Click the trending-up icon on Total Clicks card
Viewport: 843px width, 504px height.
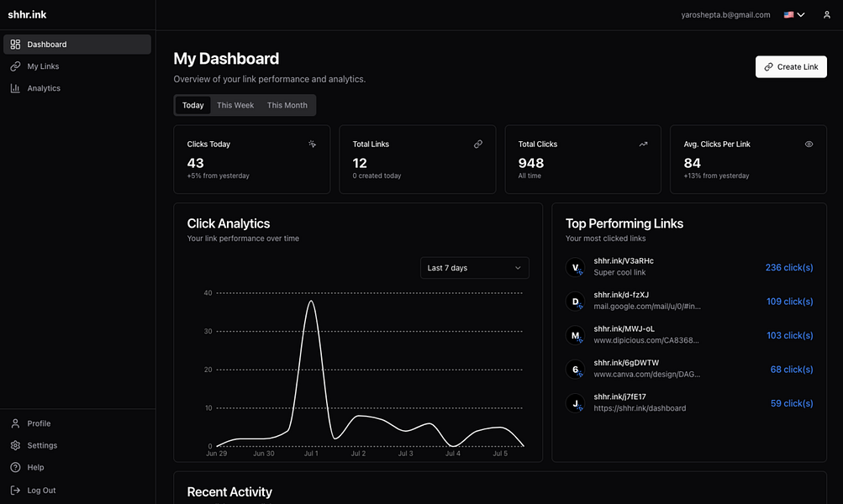coord(643,144)
